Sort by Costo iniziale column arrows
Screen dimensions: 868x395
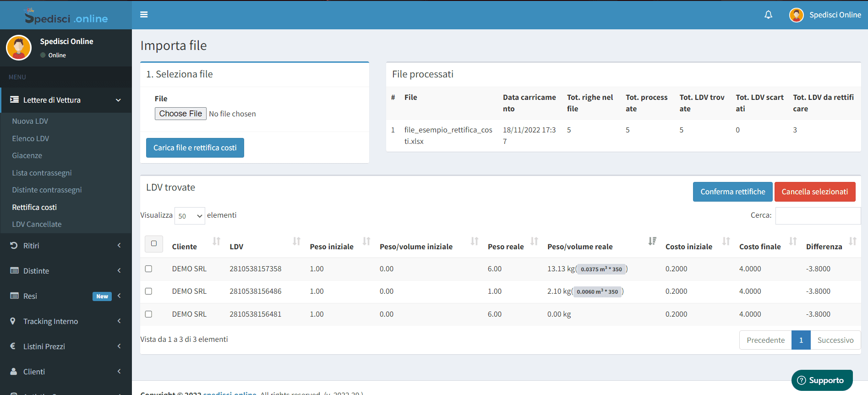726,241
